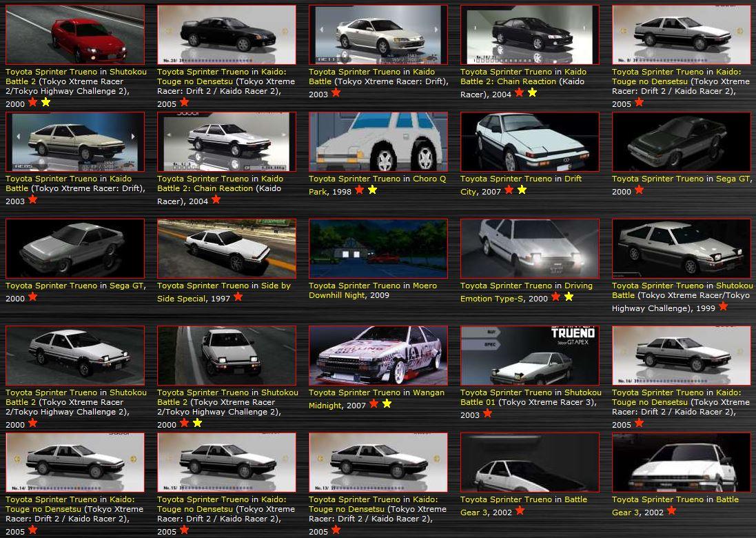Select the red star after Shutokou Battle 01, 2003
756x538 pixels.
coord(487,414)
